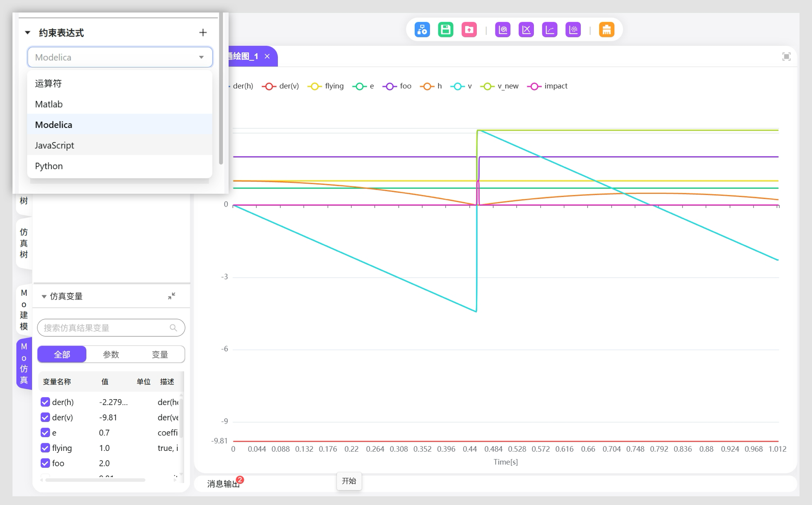Switch to the 全部 filter tab
Screen dimensions: 812x505
62,354
